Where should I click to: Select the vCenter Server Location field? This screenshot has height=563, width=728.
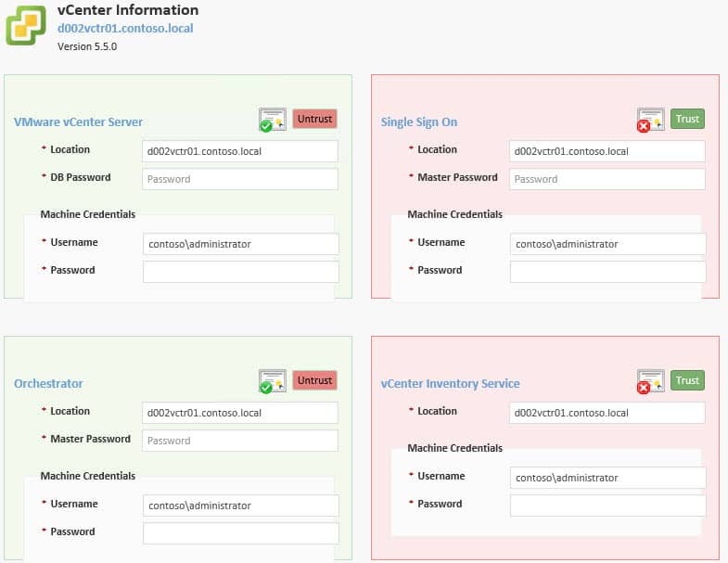240,151
